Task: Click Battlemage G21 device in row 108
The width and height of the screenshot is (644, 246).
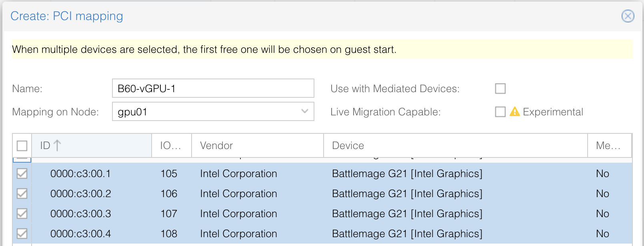Action: tap(407, 234)
